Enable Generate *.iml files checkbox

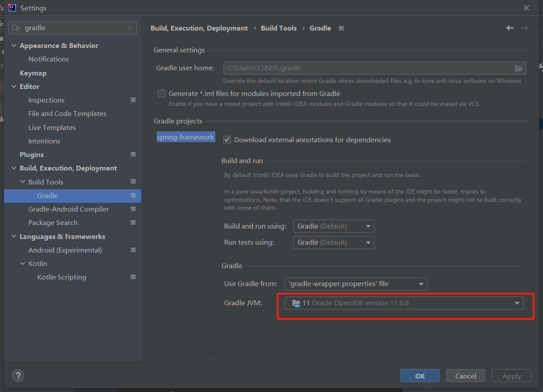162,93
